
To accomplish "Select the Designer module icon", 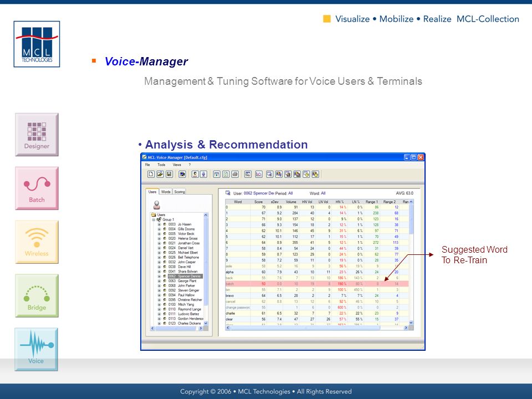I will coord(37,135).
